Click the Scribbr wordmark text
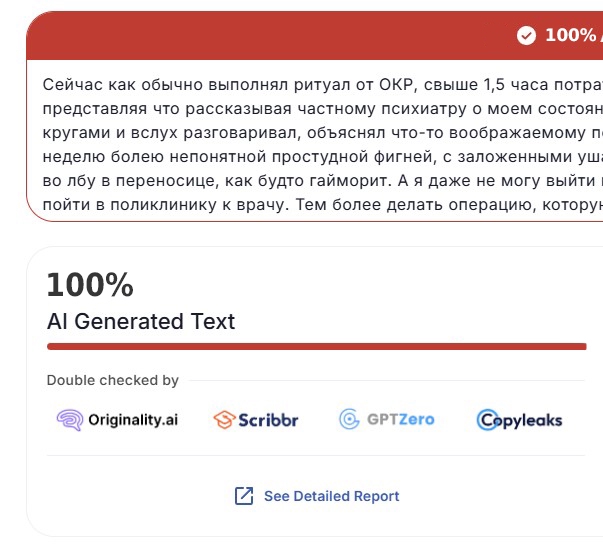603x556 pixels. point(268,420)
